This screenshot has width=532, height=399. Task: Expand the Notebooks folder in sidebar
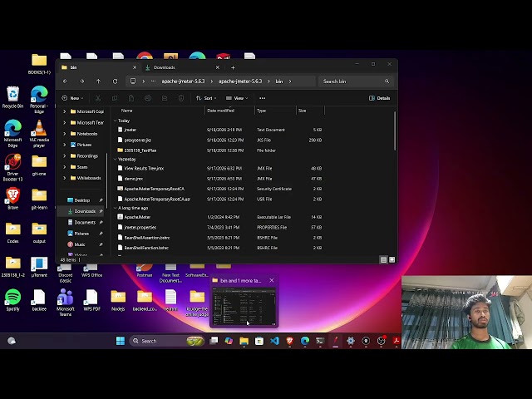pyautogui.click(x=65, y=134)
